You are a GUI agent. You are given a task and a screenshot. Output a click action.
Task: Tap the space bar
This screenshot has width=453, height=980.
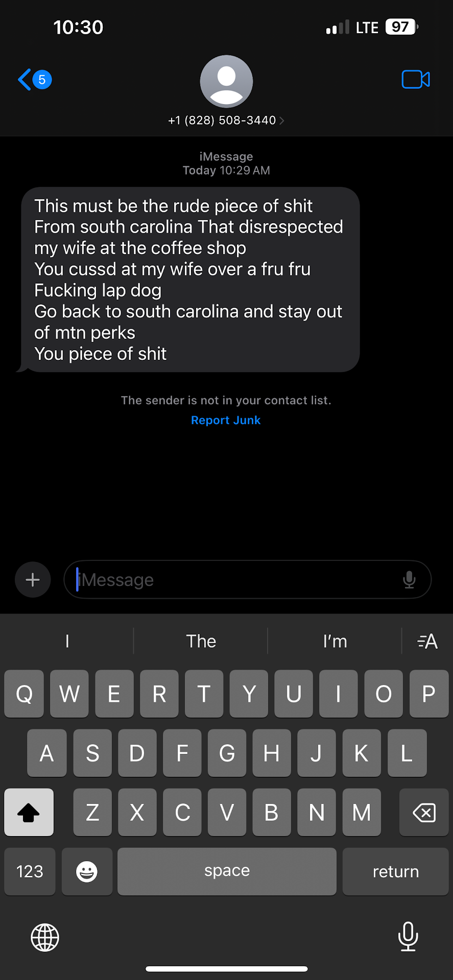[227, 871]
